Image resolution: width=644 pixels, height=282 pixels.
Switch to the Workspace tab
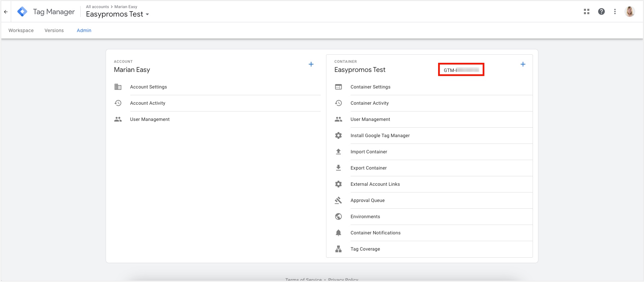[21, 30]
